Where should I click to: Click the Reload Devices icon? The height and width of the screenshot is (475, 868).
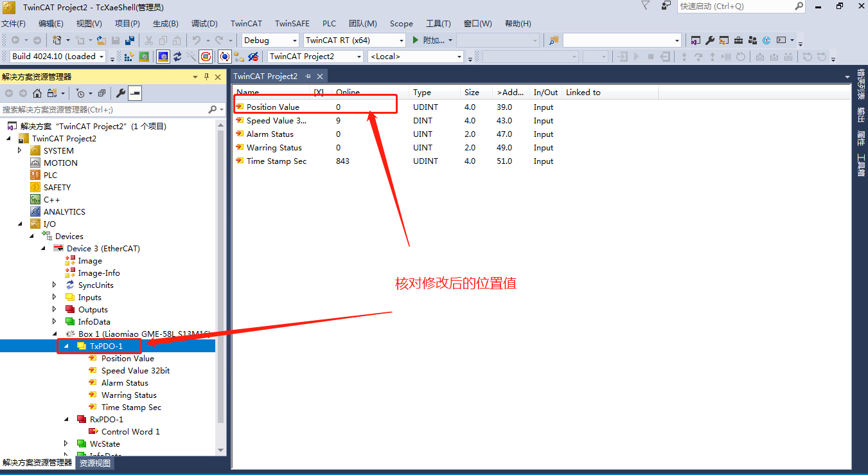coord(177,57)
